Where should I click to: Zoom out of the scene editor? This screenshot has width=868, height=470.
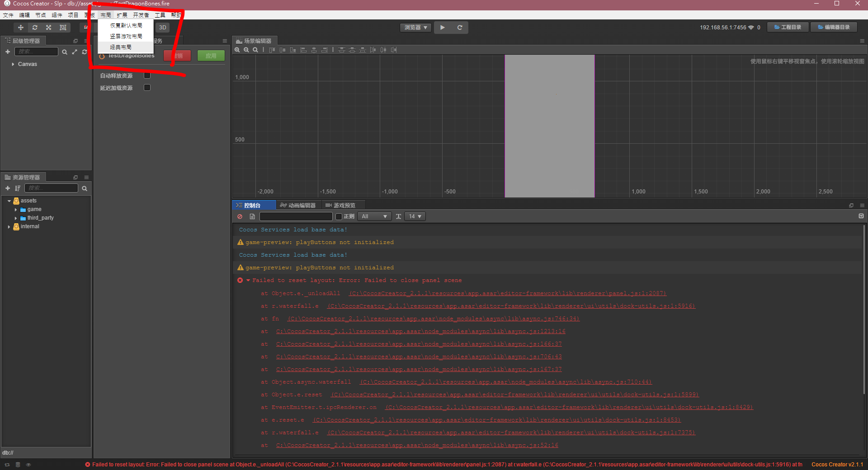pos(246,50)
